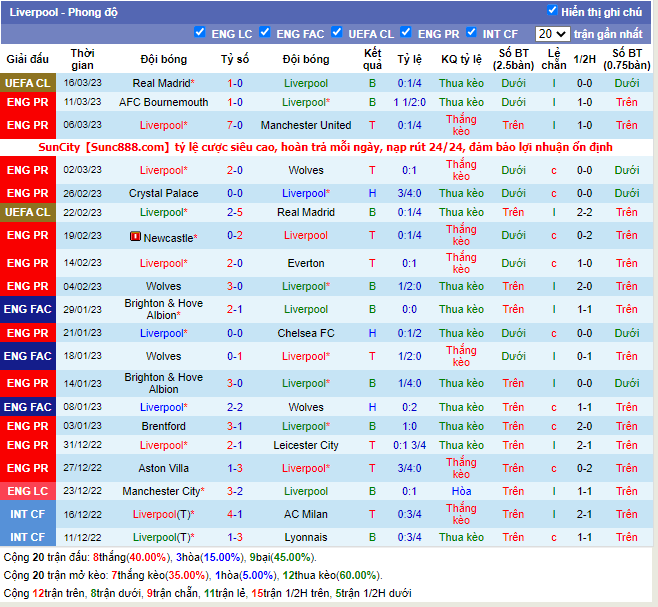Image resolution: width=658 pixels, height=607 pixels.
Task: Select the AC Milan team link
Action: [x=305, y=514]
